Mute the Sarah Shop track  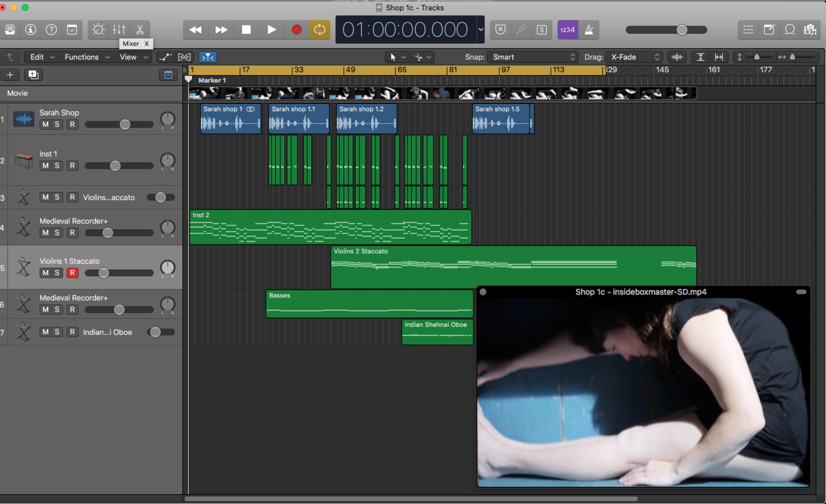point(45,125)
